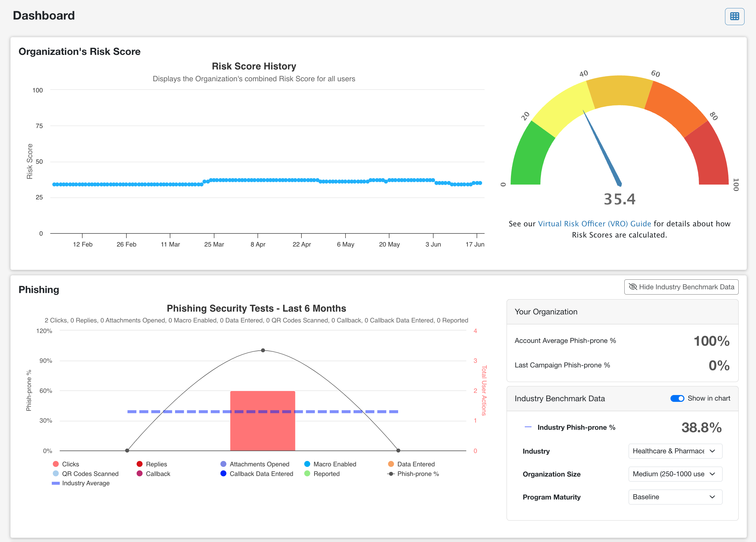
Task: Click the dashed Industry Average line in chart
Action: click(263, 411)
